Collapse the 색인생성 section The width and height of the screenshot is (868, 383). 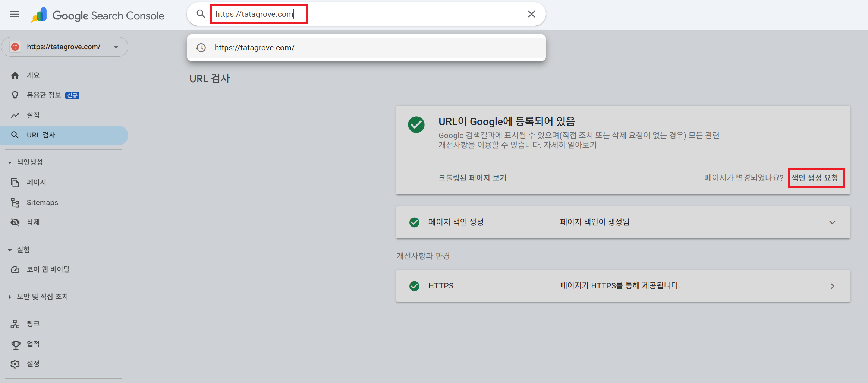point(25,162)
